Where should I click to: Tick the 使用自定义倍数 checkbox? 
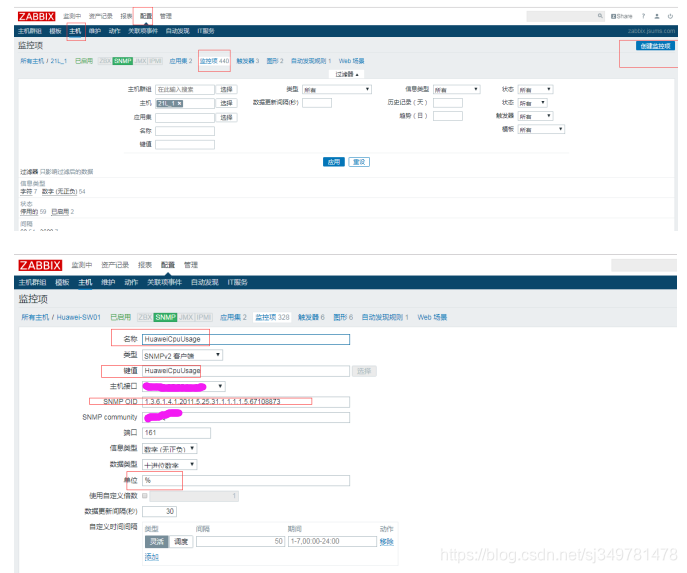145,495
